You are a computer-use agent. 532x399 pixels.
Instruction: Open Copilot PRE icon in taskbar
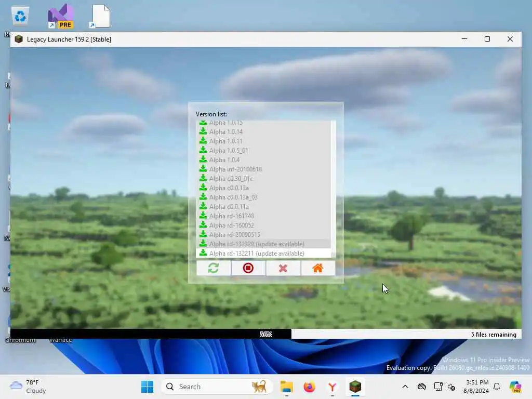pyautogui.click(x=515, y=387)
